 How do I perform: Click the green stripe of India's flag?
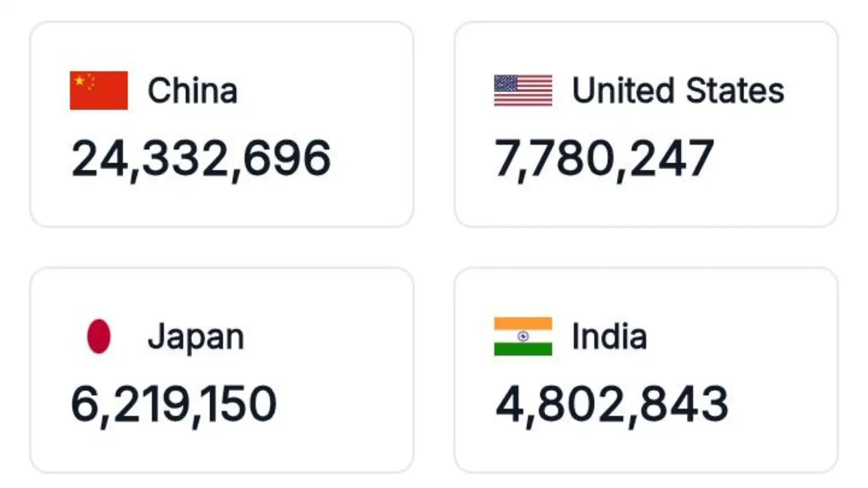tap(523, 349)
